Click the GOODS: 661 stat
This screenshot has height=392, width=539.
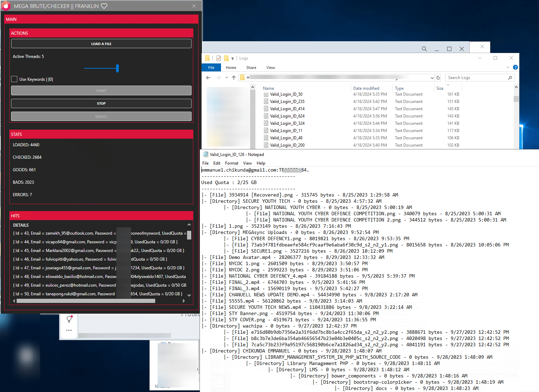tap(24, 170)
